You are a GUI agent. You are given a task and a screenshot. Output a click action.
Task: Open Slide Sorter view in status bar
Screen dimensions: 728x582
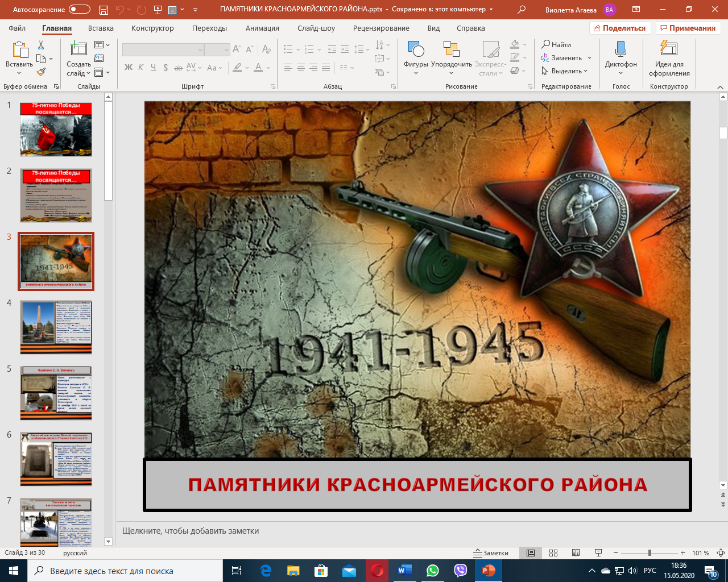coord(553,553)
